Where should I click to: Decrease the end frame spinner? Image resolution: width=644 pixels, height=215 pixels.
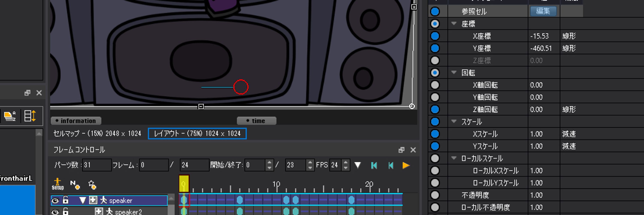click(310, 168)
